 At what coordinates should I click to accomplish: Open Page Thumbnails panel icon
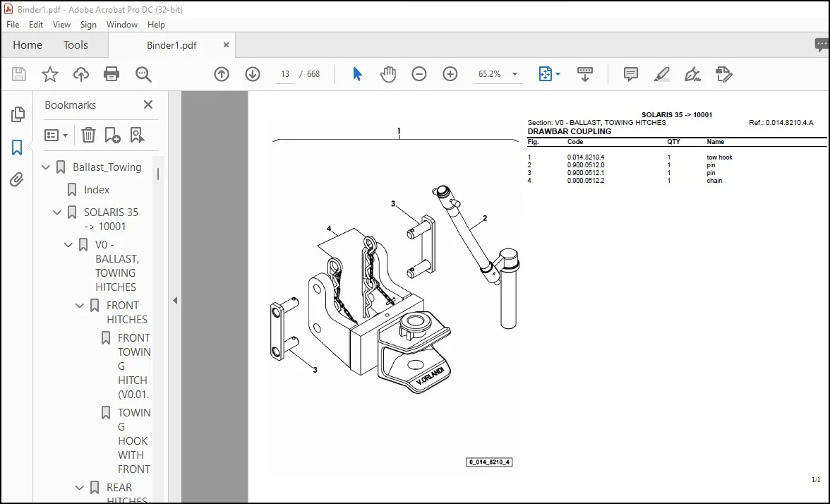pyautogui.click(x=18, y=114)
